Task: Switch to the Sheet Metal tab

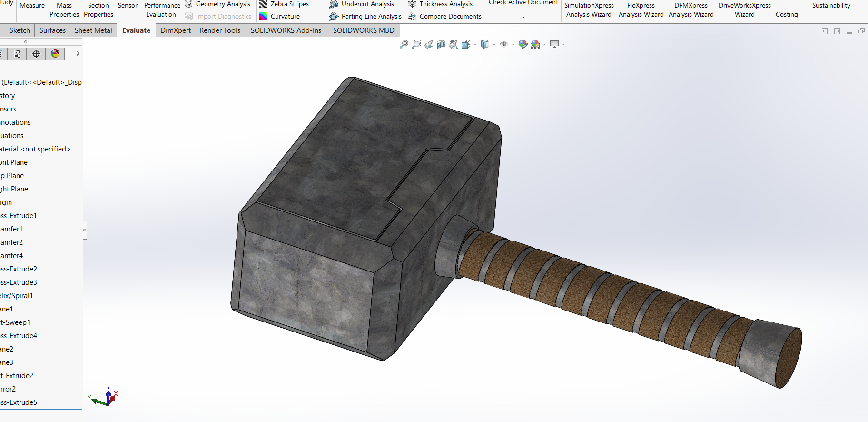Action: (x=93, y=30)
